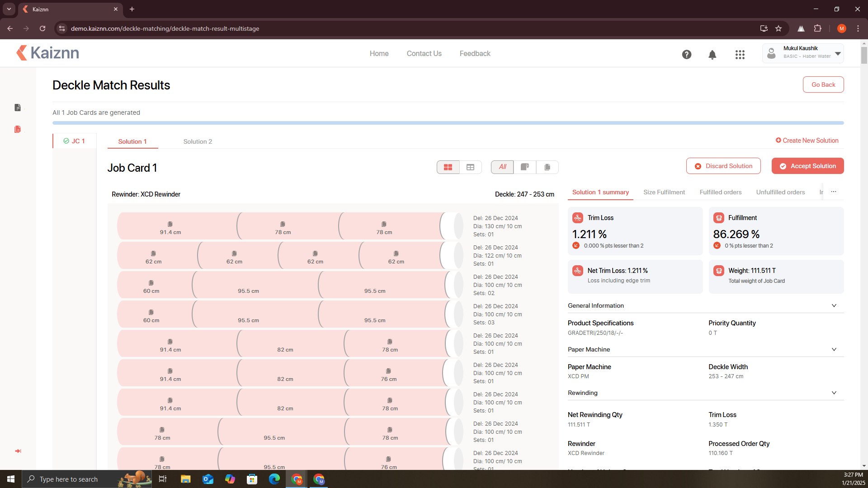Viewport: 868px width, 488px height.
Task: Open the Size Fulfilment tab
Action: [664, 192]
